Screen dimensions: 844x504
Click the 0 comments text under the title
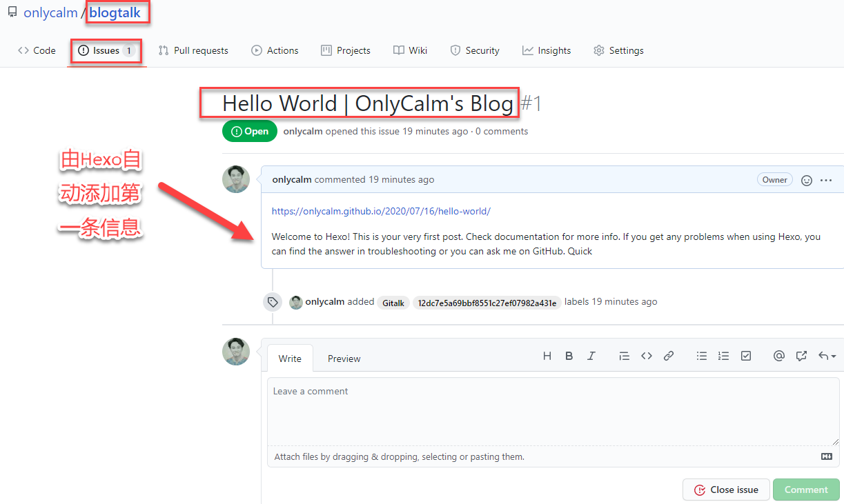[502, 131]
